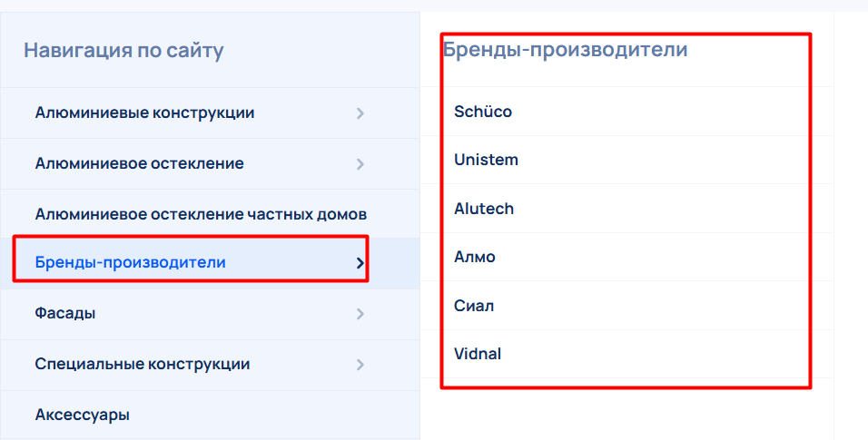Open the Сиал brand page
The width and height of the screenshot is (868, 440).
pos(474,306)
